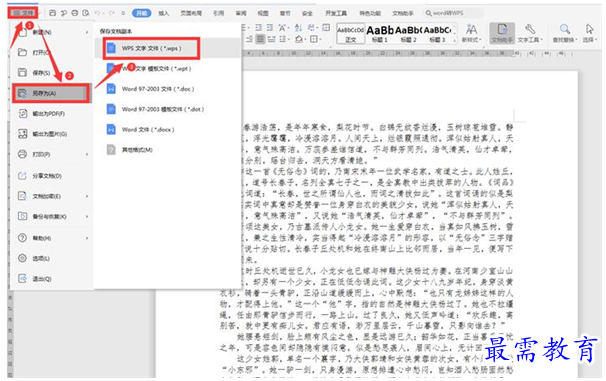Choose 输出为PDF(F) in File menu

[x=52, y=114]
